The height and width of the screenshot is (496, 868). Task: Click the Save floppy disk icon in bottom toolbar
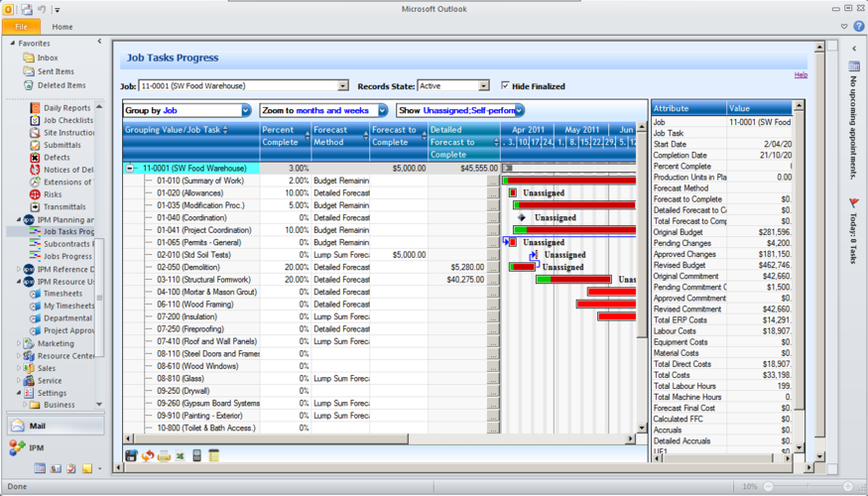[131, 455]
